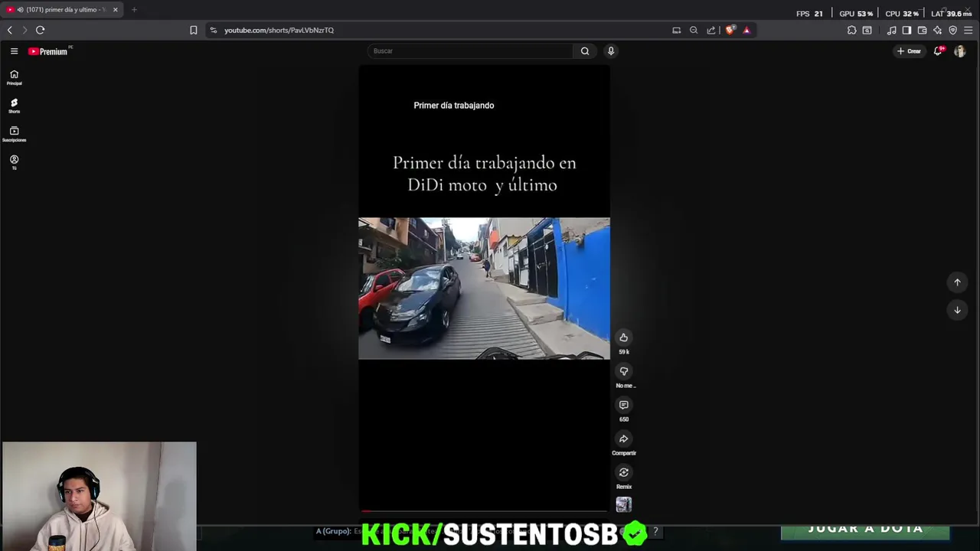Open Brave VPN shield icon
The image size is (980, 551).
pyautogui.click(x=953, y=31)
